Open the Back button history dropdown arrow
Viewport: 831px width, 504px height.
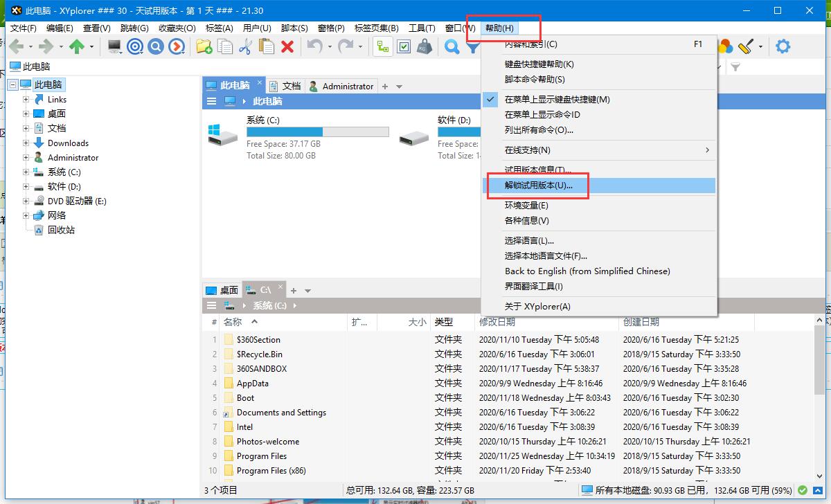(30, 47)
